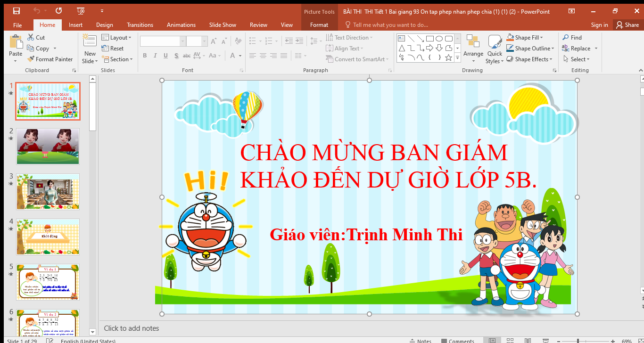The height and width of the screenshot is (343, 644).
Task: Open the Section dropdown
Action: [117, 59]
